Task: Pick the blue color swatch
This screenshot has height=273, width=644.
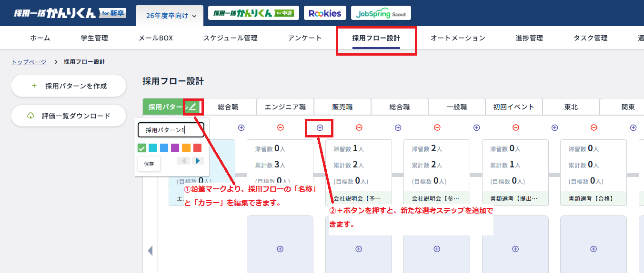Action: 164,148
